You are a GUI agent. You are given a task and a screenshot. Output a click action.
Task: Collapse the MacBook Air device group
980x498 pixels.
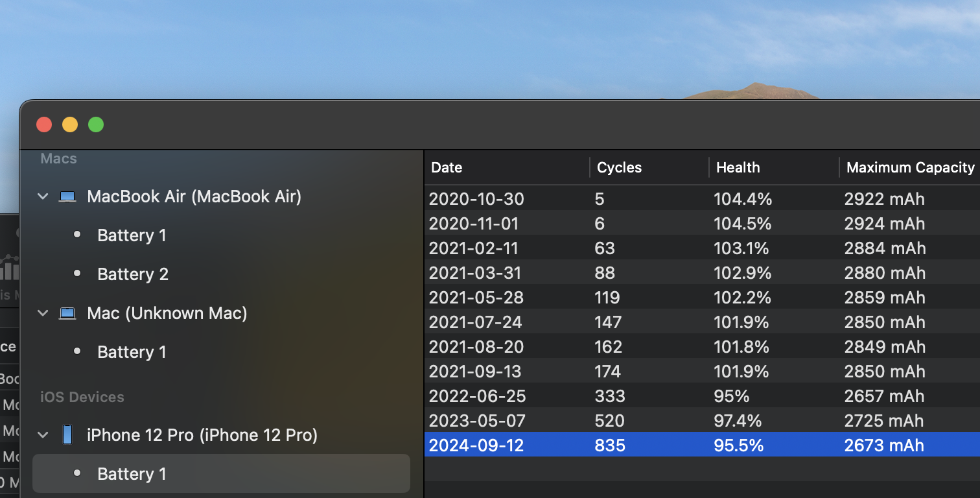tap(43, 196)
